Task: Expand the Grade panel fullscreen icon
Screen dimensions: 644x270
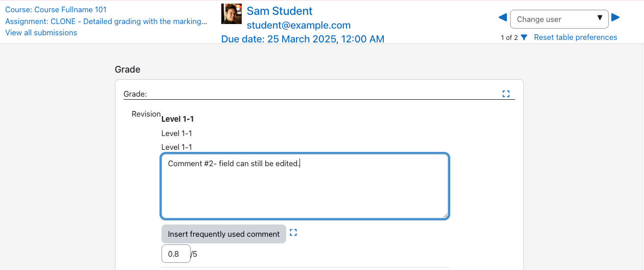Action: coord(506,94)
